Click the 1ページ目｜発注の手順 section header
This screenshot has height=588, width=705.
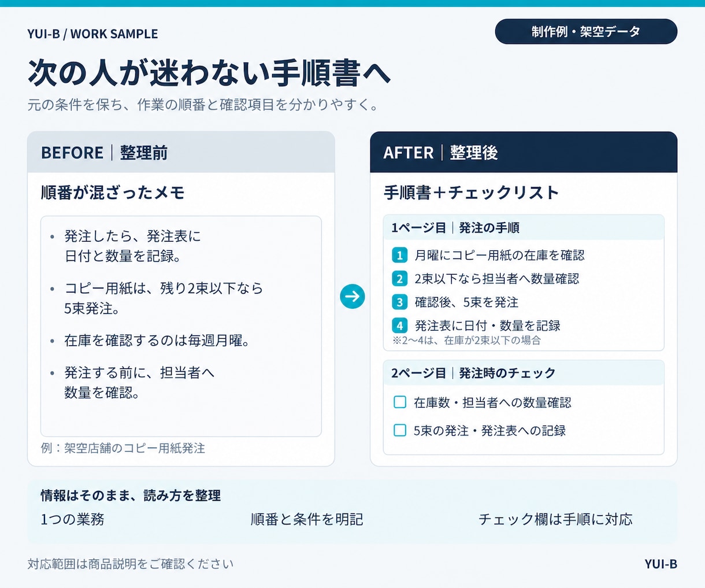click(x=524, y=228)
